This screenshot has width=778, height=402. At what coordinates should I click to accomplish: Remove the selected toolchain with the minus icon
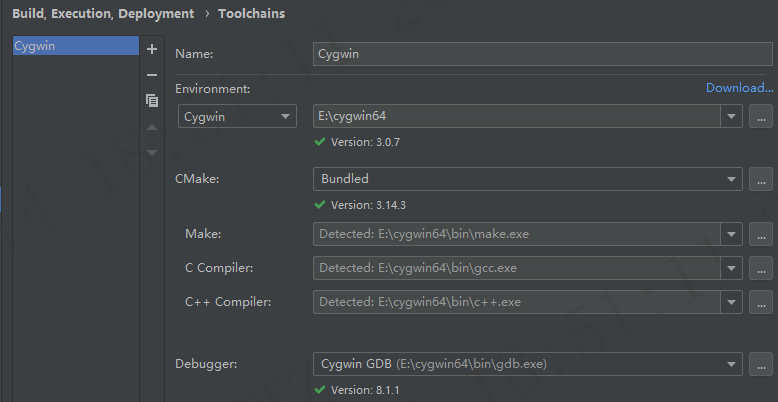[x=152, y=75]
